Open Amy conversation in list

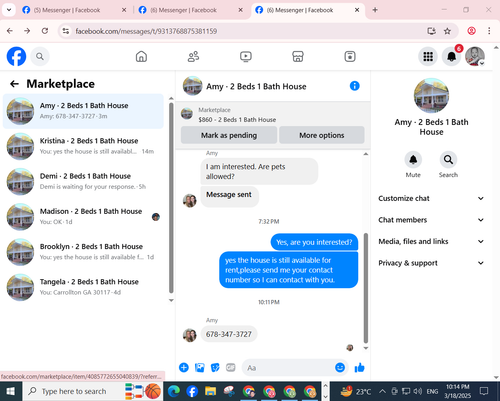[x=83, y=111]
